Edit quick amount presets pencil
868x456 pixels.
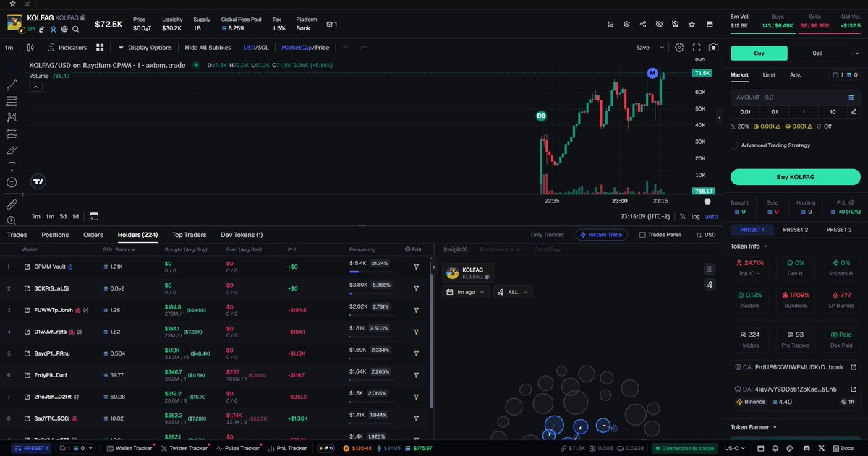click(x=854, y=111)
